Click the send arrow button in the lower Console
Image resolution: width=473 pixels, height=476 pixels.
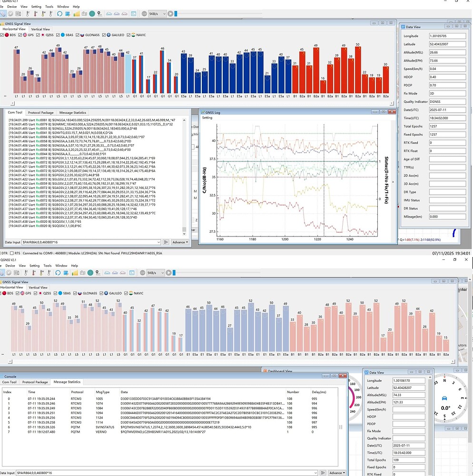[x=323, y=473]
